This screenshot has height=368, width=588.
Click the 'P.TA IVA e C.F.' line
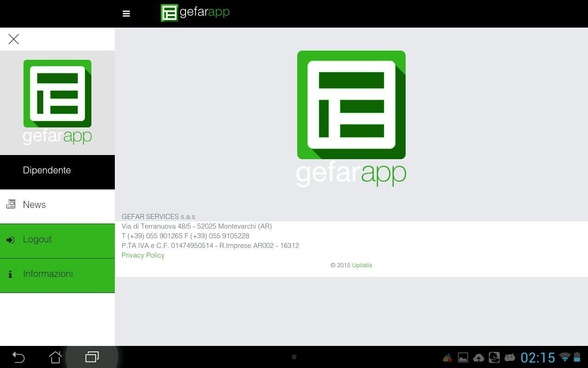tap(210, 246)
